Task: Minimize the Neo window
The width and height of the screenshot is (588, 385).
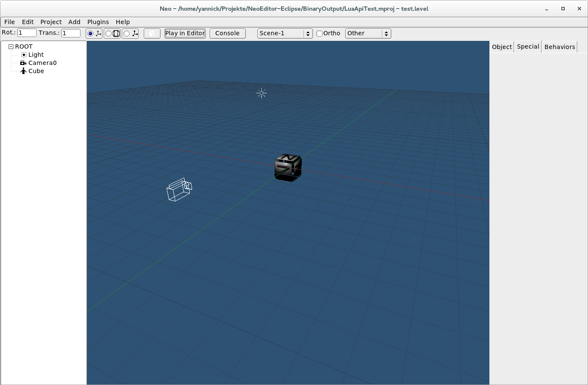Action: tap(546, 9)
